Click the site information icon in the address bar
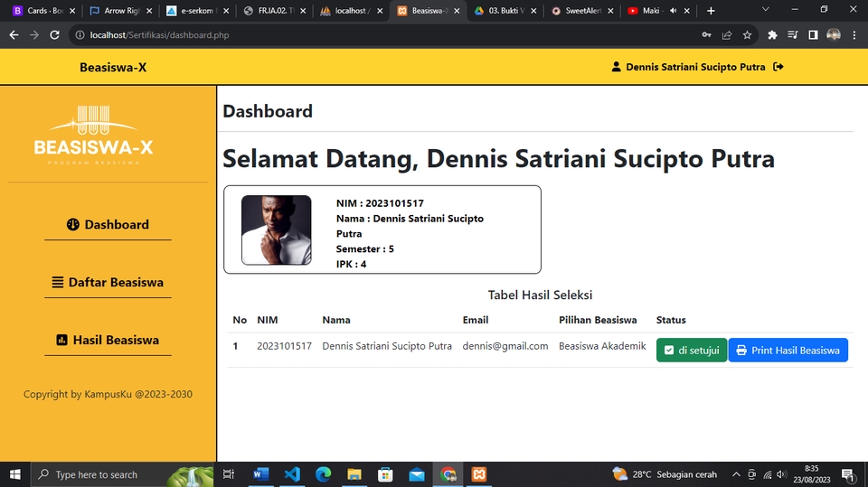The width and height of the screenshot is (868, 487). point(80,35)
